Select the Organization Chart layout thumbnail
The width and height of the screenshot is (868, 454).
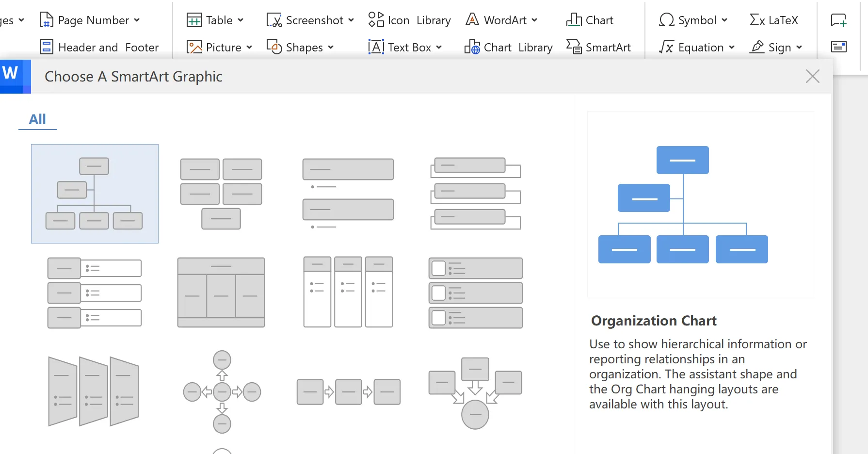[x=95, y=194]
